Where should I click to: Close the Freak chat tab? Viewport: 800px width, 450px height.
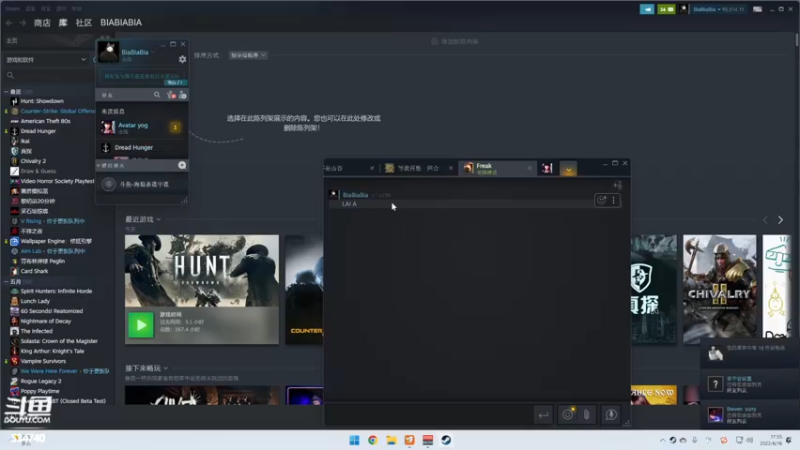529,168
